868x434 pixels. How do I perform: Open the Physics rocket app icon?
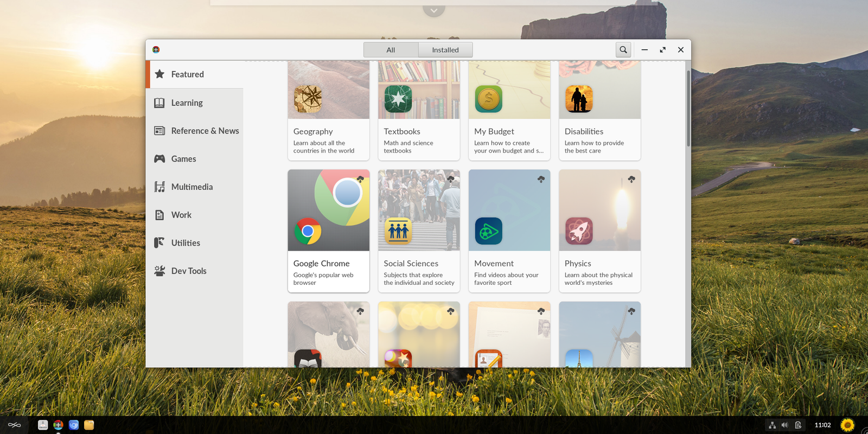point(579,231)
